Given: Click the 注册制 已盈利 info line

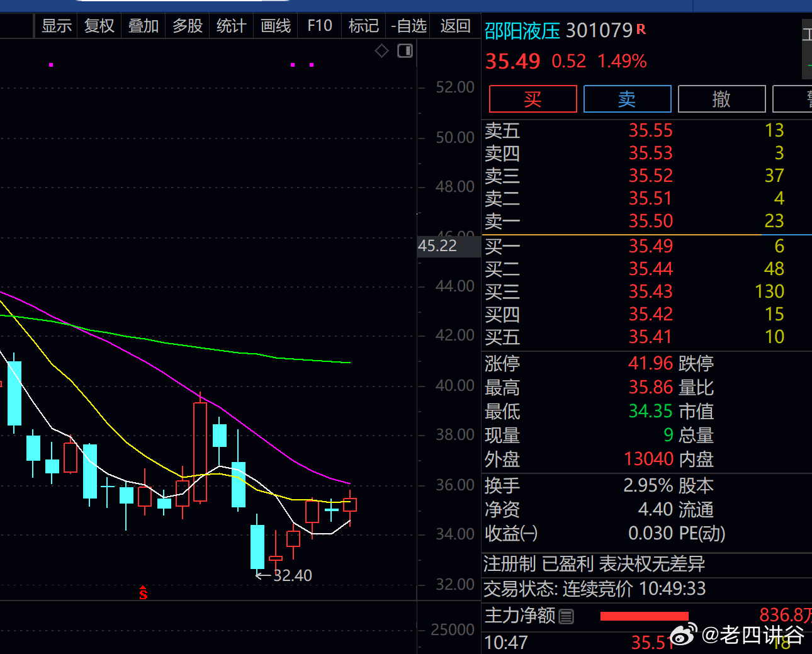Looking at the screenshot, I should pyautogui.click(x=594, y=564).
